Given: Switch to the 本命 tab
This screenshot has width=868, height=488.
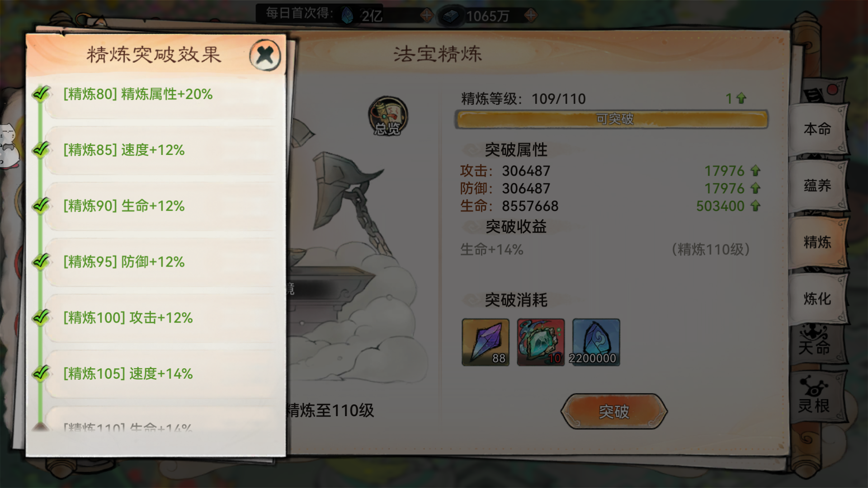Looking at the screenshot, I should [x=817, y=129].
